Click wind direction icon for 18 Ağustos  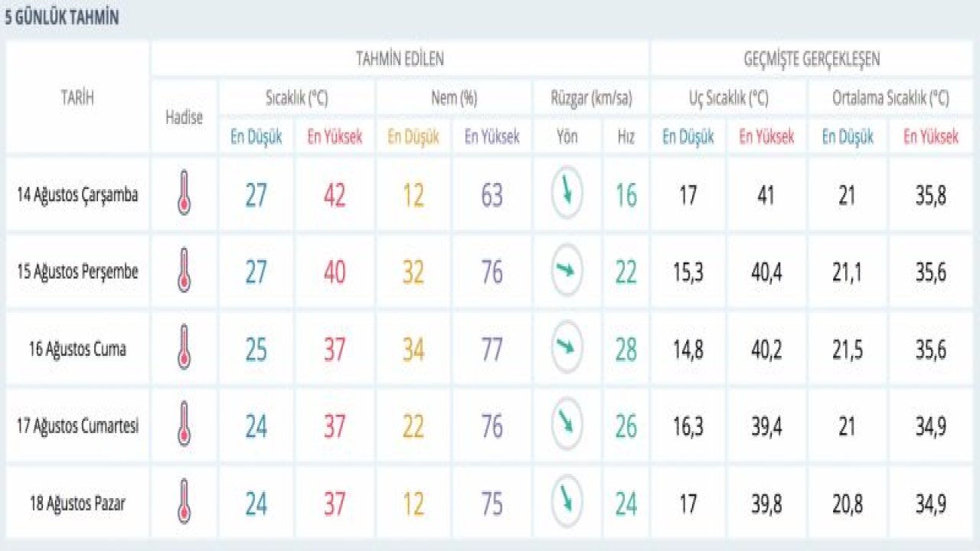tap(567, 501)
